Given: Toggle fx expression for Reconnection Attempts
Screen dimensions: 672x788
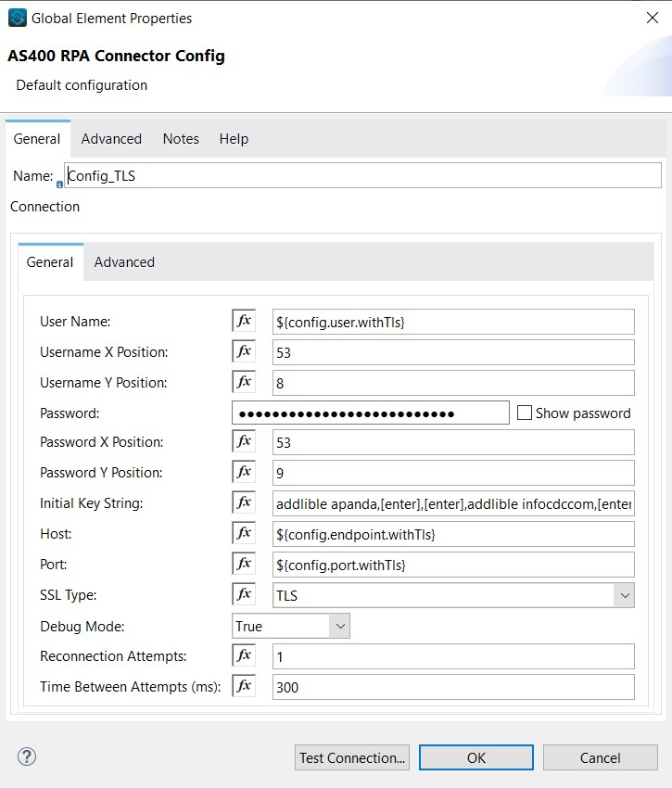Looking at the screenshot, I should click(x=244, y=655).
